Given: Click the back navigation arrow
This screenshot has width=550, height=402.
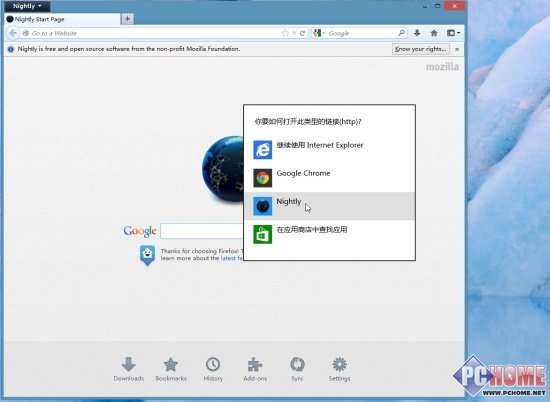Looking at the screenshot, I should (13, 33).
